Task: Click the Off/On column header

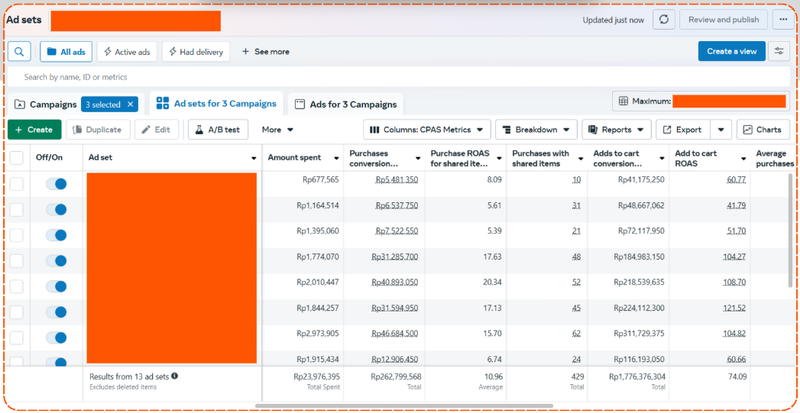Action: click(x=49, y=158)
